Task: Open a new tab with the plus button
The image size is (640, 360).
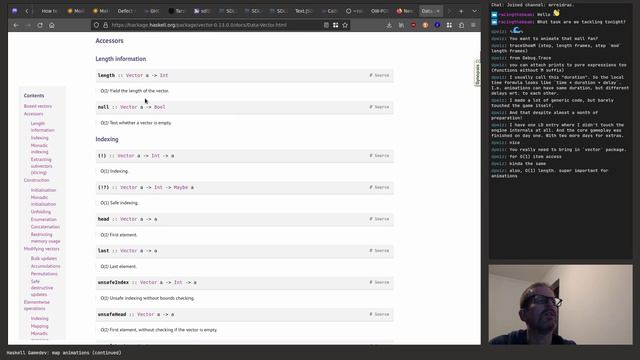Action: [x=461, y=11]
